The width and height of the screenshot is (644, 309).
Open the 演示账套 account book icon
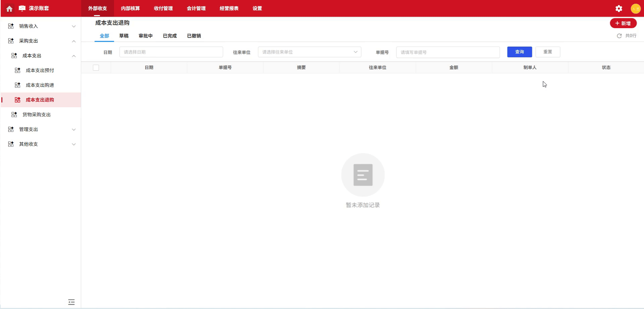[21, 8]
